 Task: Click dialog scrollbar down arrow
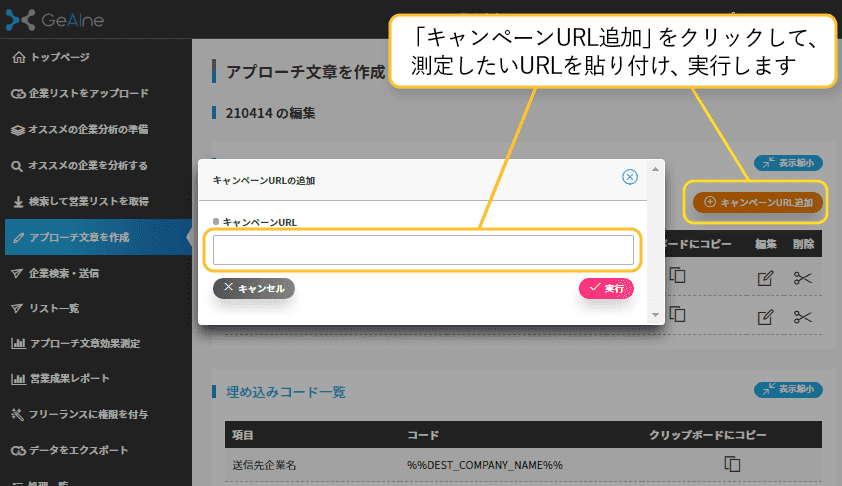[655, 315]
